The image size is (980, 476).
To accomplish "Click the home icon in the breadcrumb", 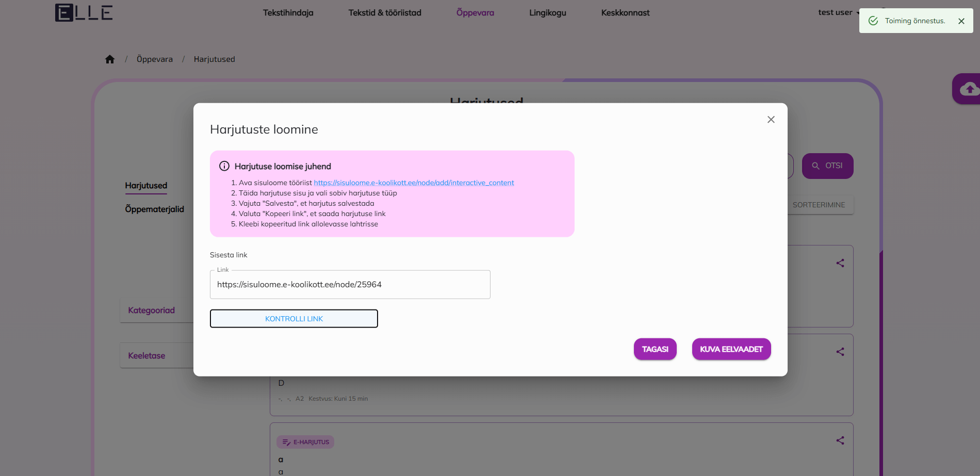I will 110,59.
